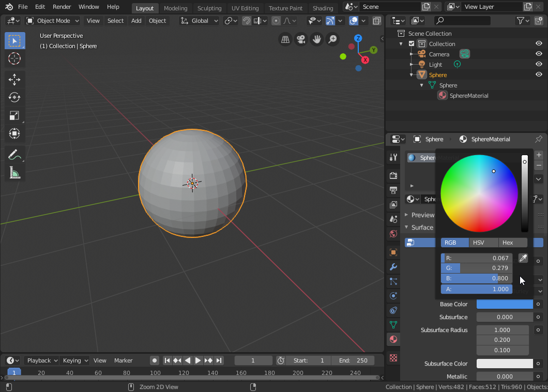
Task: Switch to the Shading workspace tab
Action: click(323, 8)
